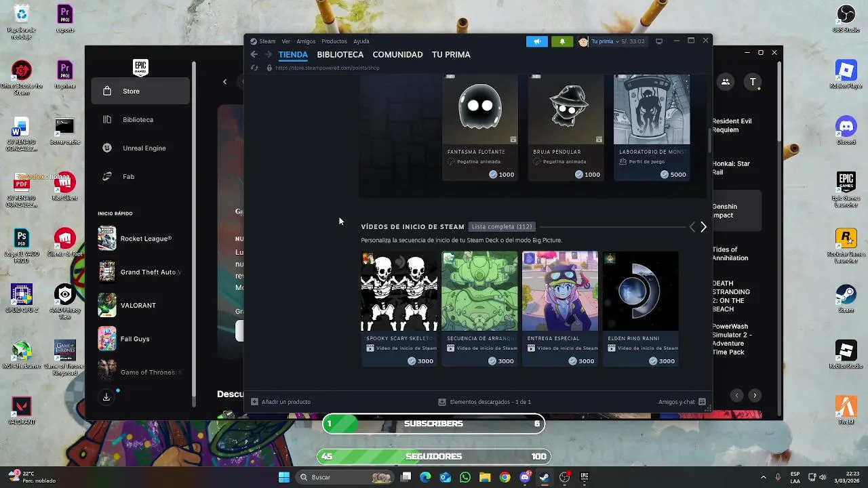The width and height of the screenshot is (868, 488).
Task: Open the Ver menu
Action: [286, 41]
